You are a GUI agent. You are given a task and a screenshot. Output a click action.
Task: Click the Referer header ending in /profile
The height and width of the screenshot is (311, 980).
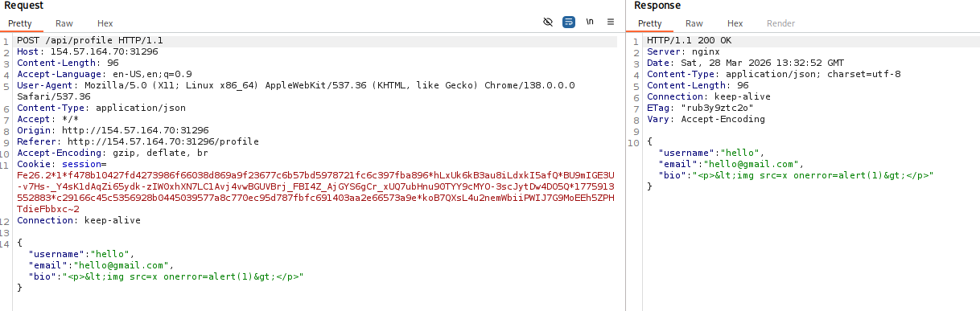138,141
